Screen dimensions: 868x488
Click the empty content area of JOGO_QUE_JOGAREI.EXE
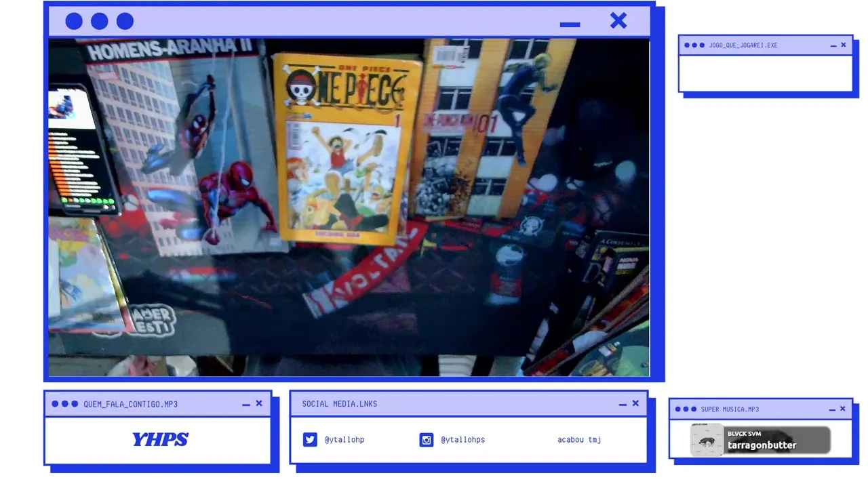(766, 73)
